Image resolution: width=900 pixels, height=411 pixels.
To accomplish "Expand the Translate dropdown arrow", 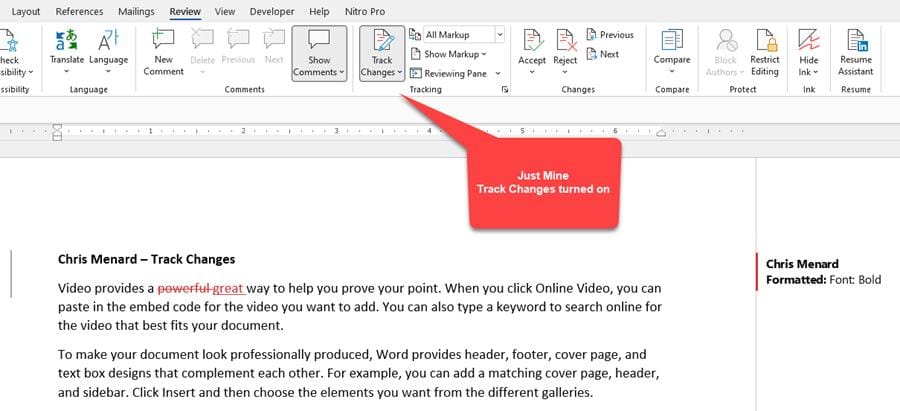I will click(67, 72).
